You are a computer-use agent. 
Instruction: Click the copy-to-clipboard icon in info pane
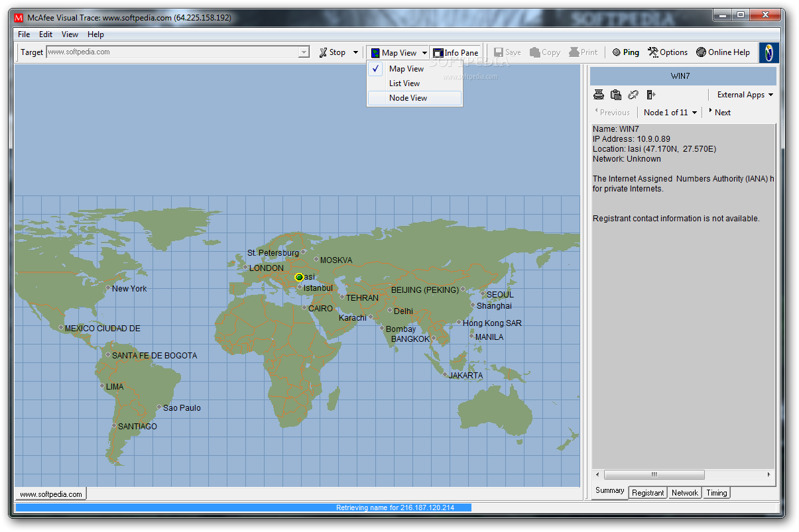tap(616, 95)
